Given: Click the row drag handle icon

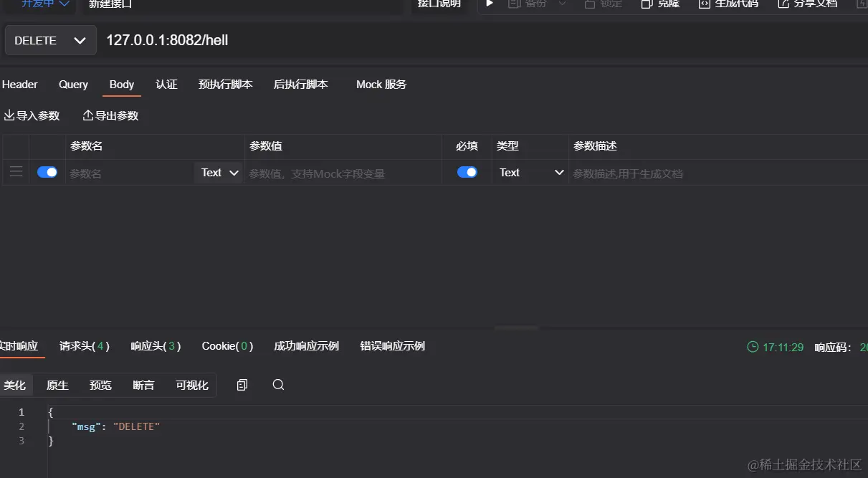Looking at the screenshot, I should [x=16, y=172].
